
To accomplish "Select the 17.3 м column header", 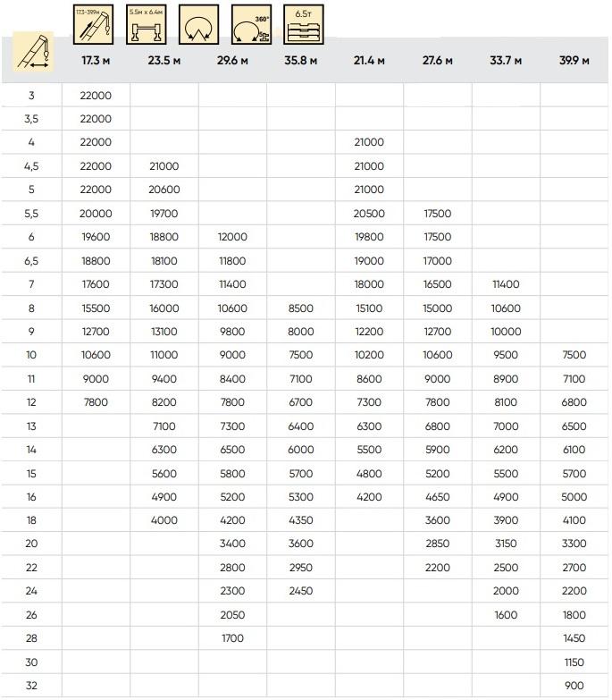I will 96,61.
